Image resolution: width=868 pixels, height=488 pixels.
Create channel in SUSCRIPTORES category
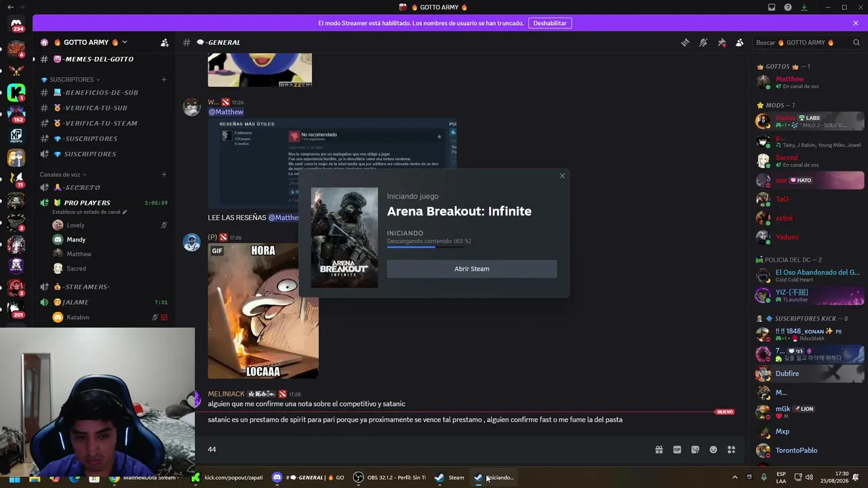pos(164,79)
